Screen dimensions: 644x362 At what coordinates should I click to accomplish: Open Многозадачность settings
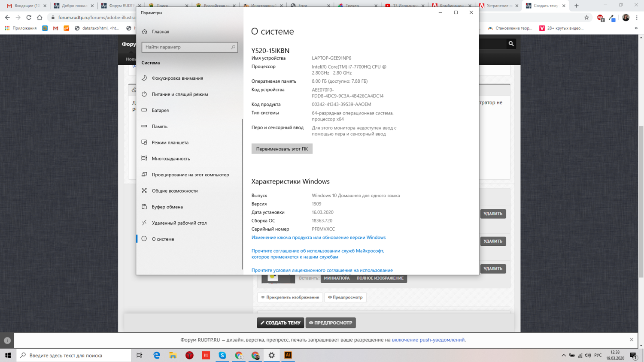click(x=171, y=159)
